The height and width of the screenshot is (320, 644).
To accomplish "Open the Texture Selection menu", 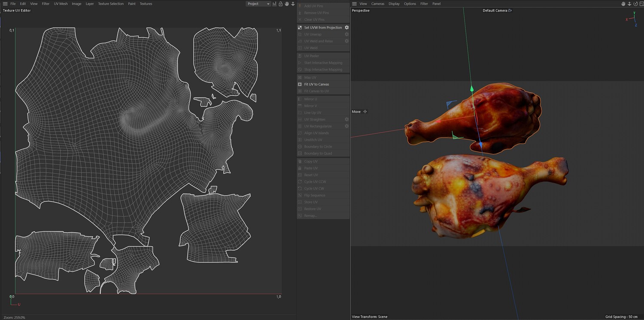I will [111, 4].
